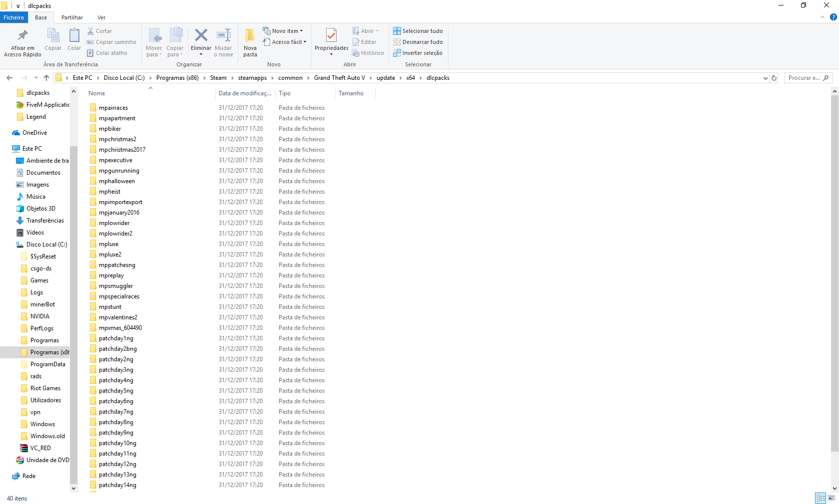The width and height of the screenshot is (839, 504).
Task: Refresh the current folder view
Action: (774, 78)
